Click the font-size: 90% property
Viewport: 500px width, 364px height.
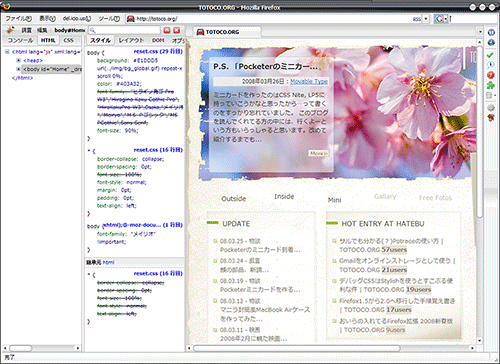(118, 131)
